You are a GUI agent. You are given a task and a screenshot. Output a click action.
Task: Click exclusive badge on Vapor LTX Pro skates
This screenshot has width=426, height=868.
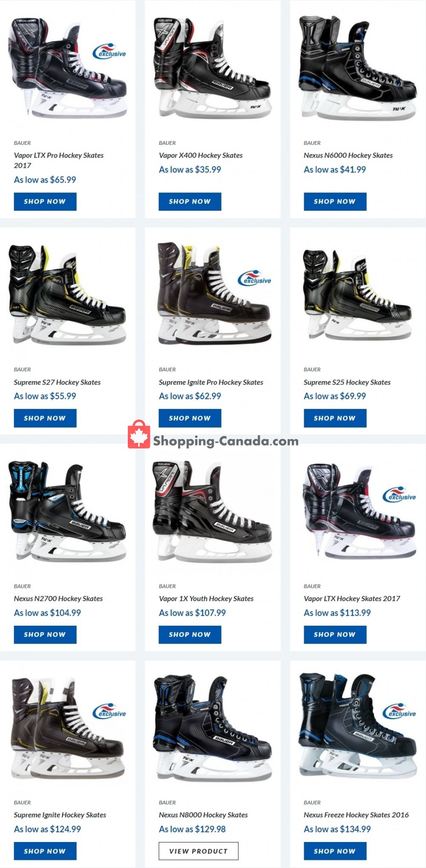(x=109, y=52)
